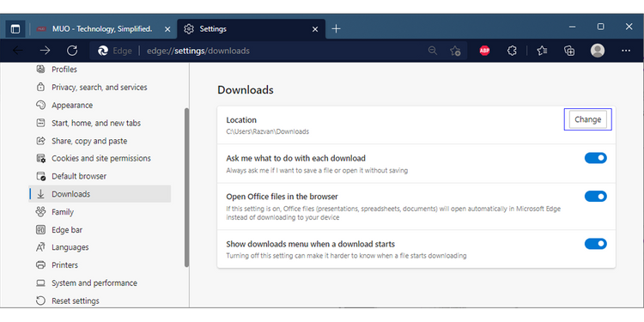The image size is (644, 322).
Task: Open the Collections icon
Action: (x=569, y=51)
